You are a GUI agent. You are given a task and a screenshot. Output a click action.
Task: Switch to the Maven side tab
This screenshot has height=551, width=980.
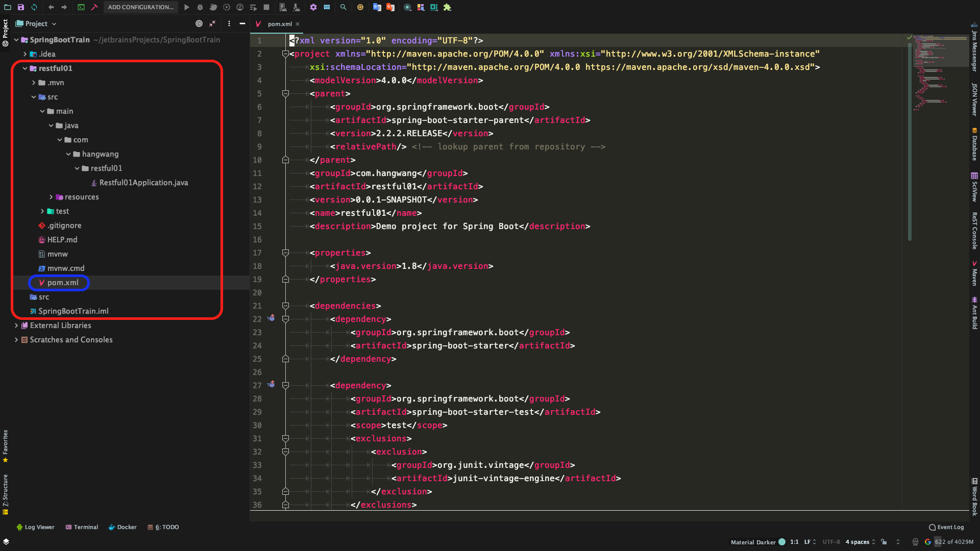click(x=974, y=273)
